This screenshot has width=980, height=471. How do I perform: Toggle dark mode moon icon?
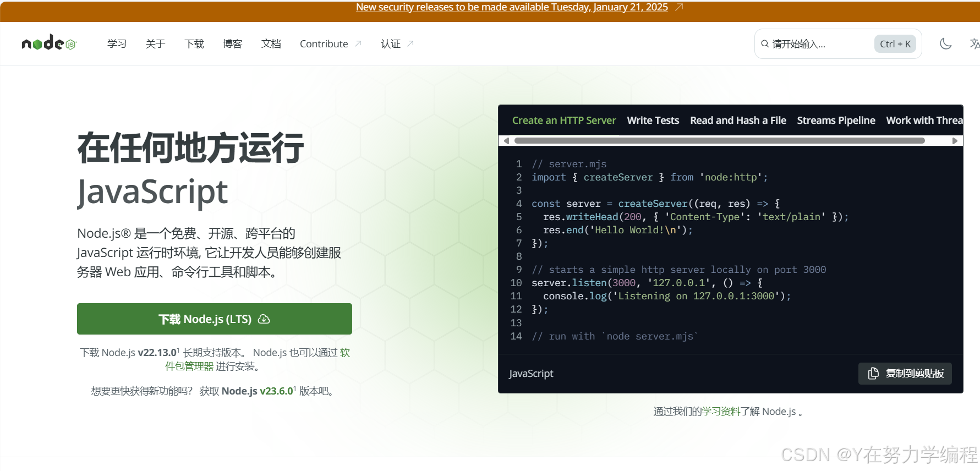coord(945,44)
